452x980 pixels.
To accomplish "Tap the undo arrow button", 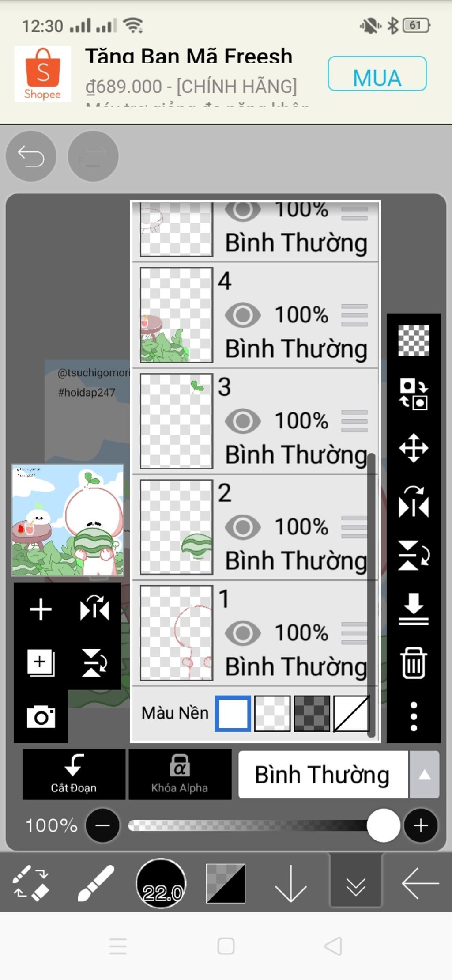I will click(31, 156).
